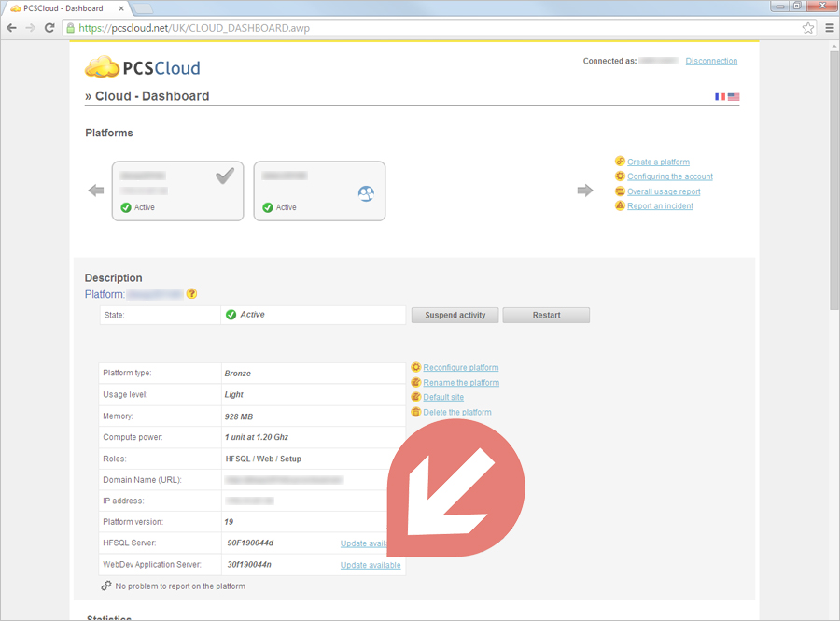
Task: Show next platforms with right arrow
Action: 585,191
